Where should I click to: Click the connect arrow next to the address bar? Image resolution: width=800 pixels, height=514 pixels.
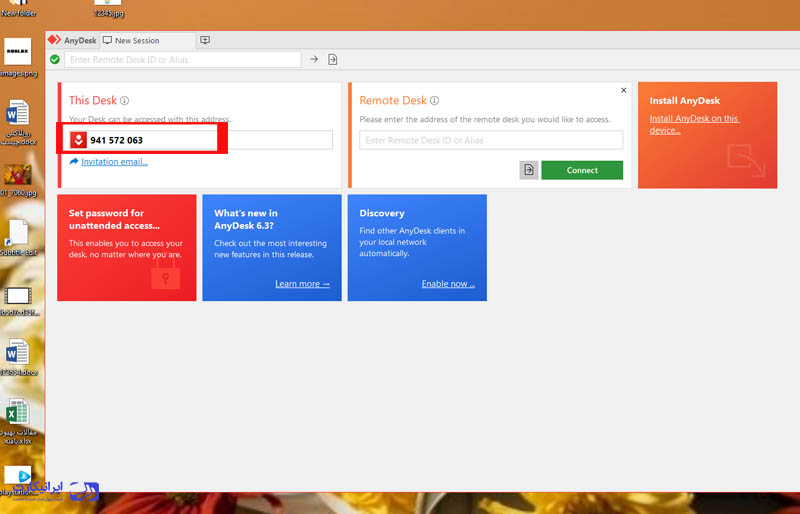(x=314, y=60)
